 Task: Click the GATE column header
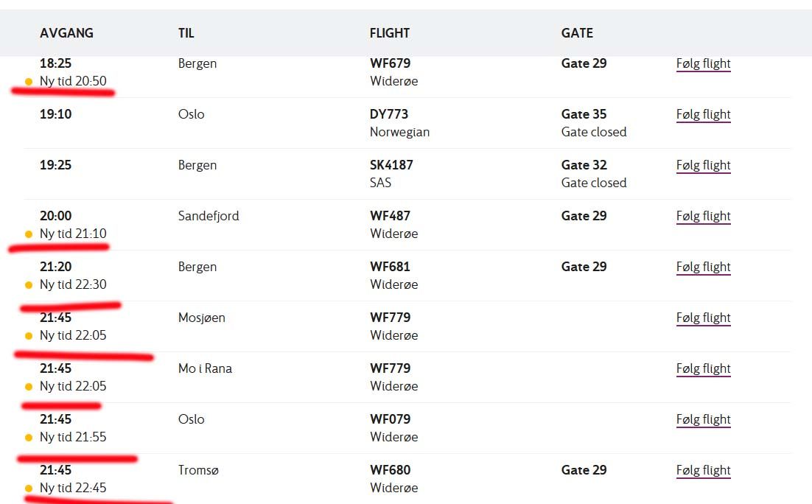[x=577, y=33]
